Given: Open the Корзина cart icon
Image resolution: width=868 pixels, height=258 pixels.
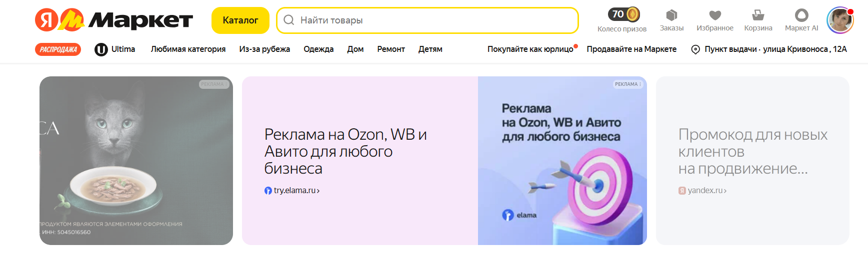Looking at the screenshot, I should pos(758,15).
